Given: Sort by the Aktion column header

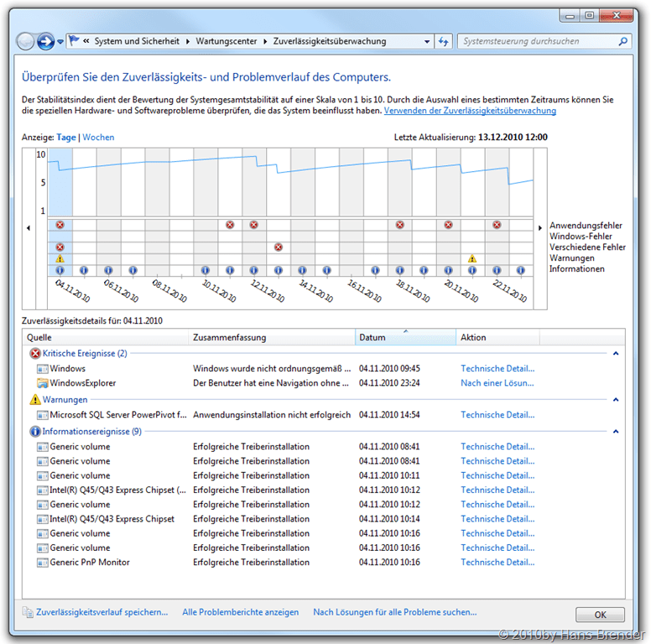Looking at the screenshot, I should (x=497, y=337).
